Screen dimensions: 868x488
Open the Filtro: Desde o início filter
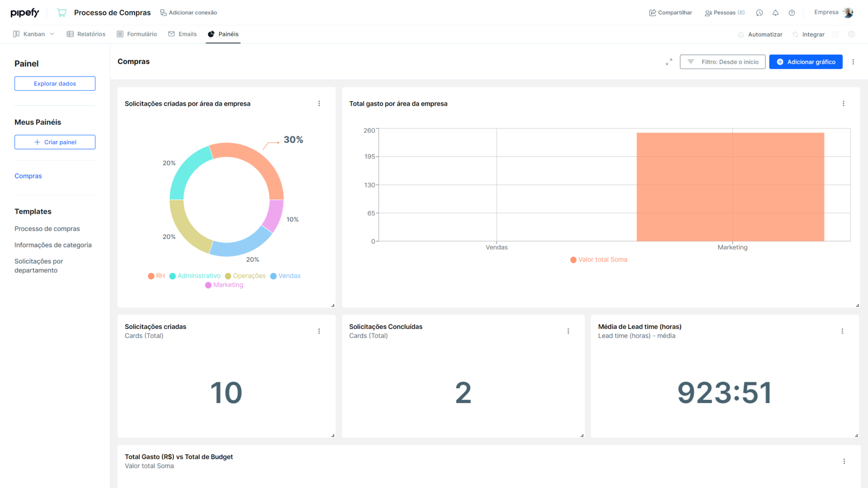click(722, 62)
